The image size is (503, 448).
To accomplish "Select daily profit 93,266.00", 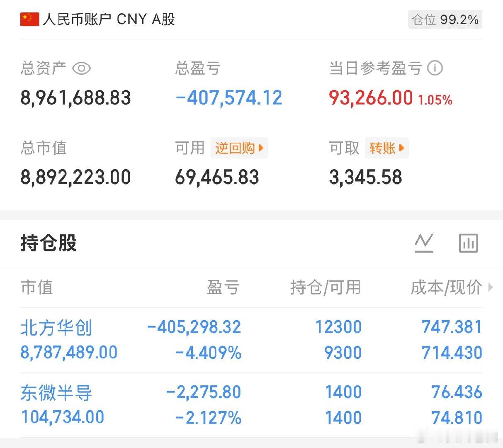I will tap(371, 98).
